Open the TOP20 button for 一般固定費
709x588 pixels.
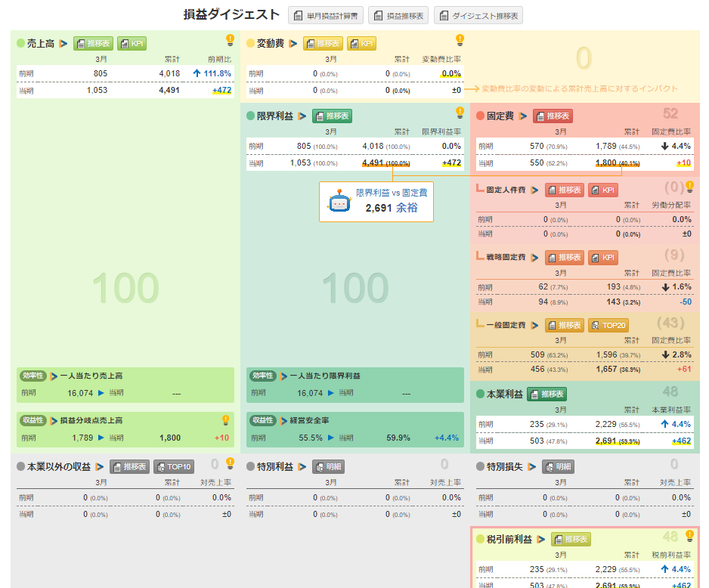pyautogui.click(x=607, y=325)
